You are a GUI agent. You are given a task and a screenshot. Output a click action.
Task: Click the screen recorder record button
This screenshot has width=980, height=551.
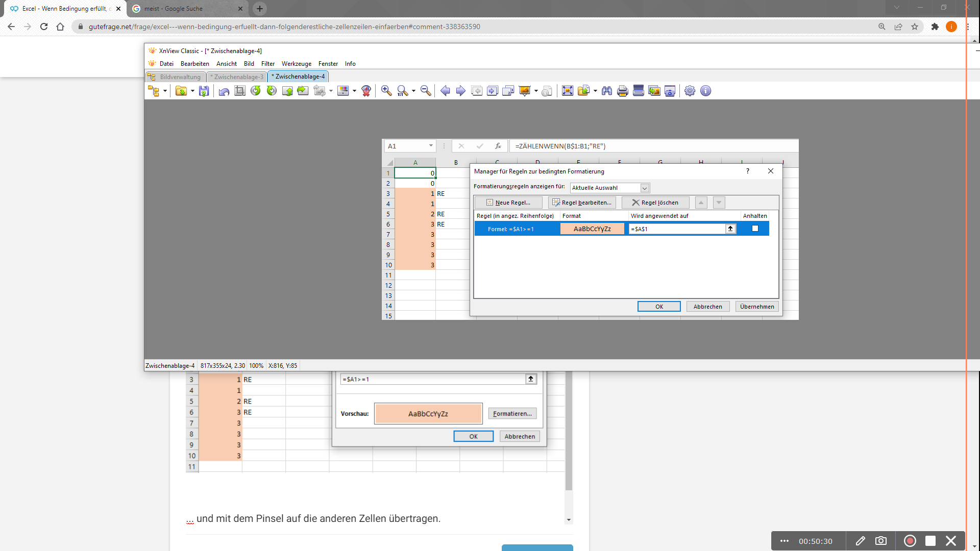click(910, 541)
